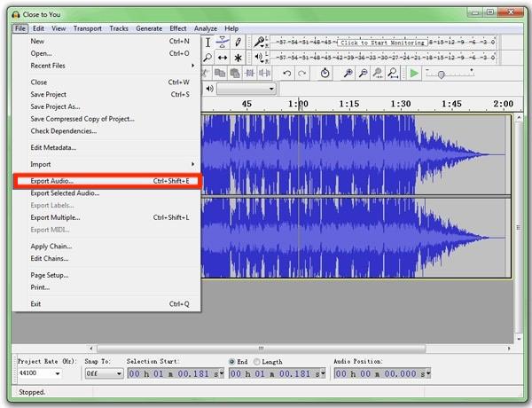Click the Fit Project zoom icon
The image size is (532, 408).
click(x=393, y=73)
